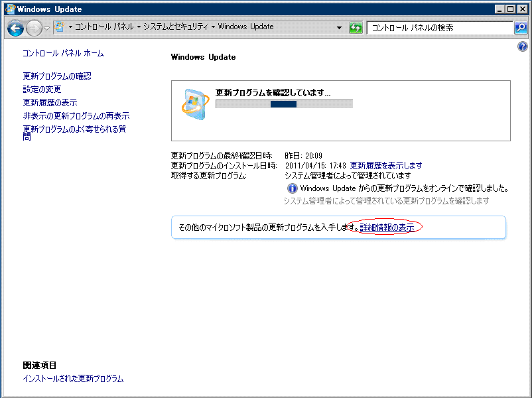Image resolution: width=532 pixels, height=398 pixels.
Task: Select Windows Update breadcrumb
Action: pyautogui.click(x=245, y=27)
